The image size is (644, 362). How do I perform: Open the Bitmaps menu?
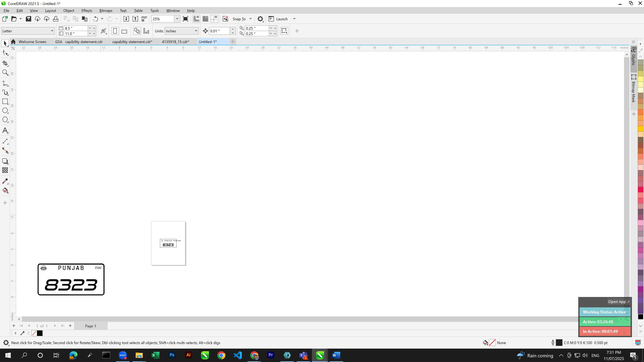pyautogui.click(x=106, y=11)
